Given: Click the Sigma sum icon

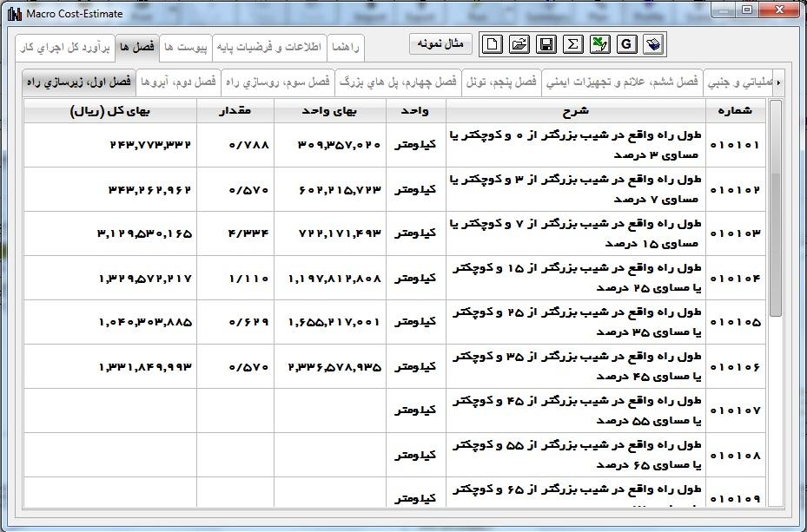Looking at the screenshot, I should click(573, 44).
